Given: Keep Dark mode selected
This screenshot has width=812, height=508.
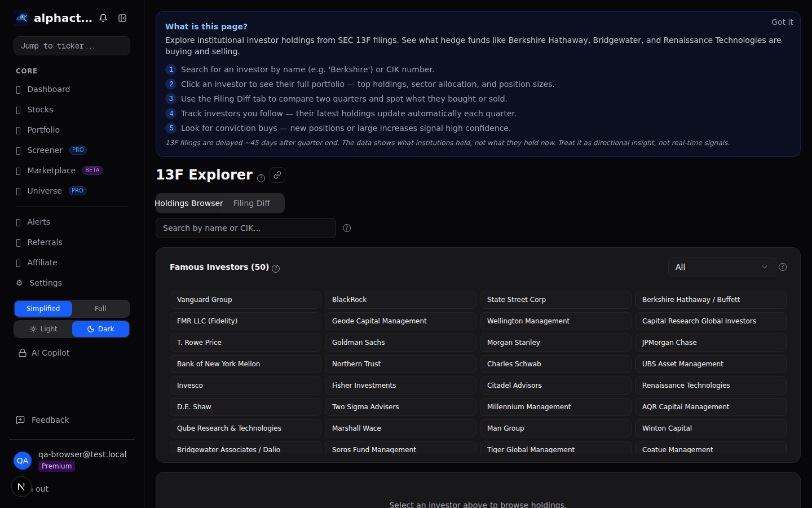Looking at the screenshot, I should click(100, 329).
